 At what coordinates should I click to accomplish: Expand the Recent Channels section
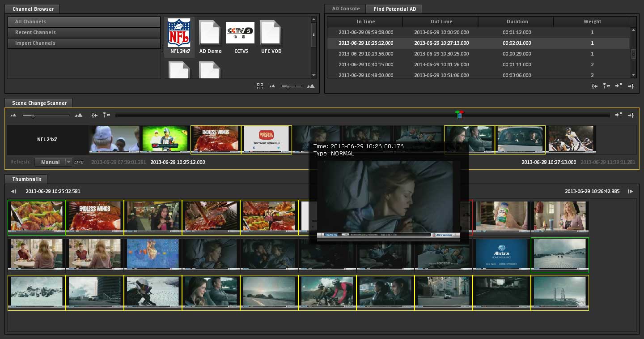(84, 32)
